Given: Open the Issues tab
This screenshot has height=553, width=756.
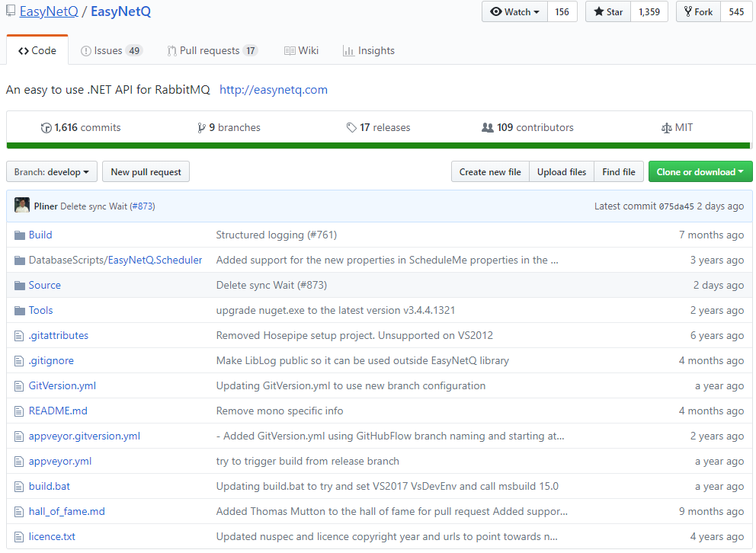Looking at the screenshot, I should pos(111,50).
